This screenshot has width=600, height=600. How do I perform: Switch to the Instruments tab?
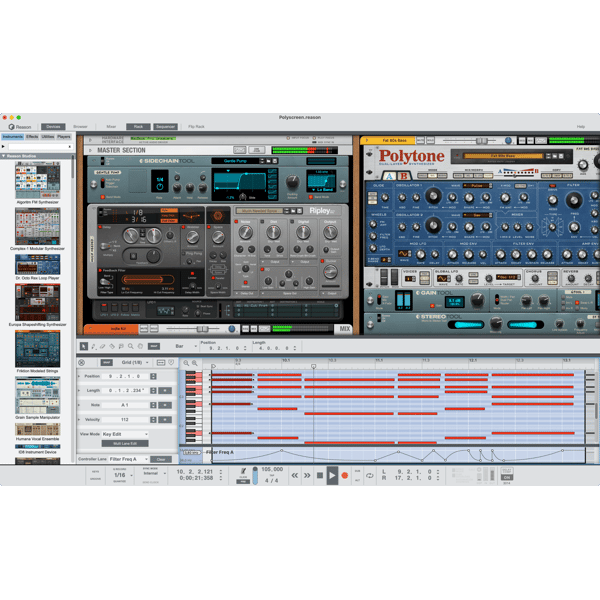(13, 137)
